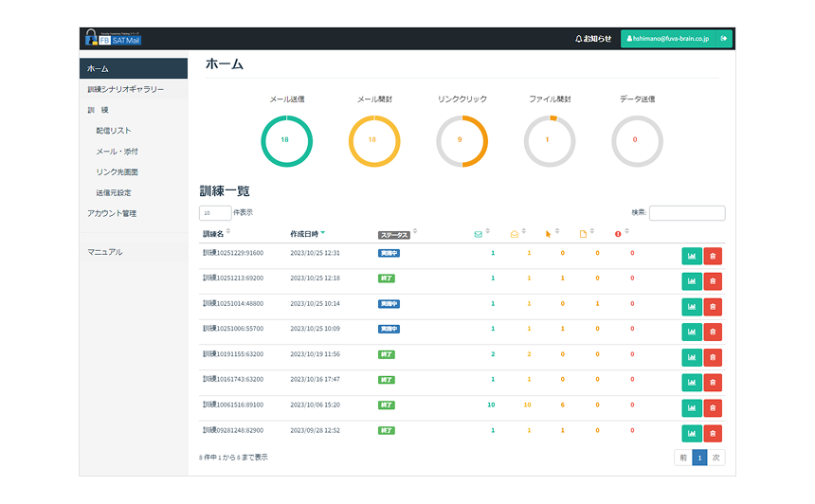
Task: Sort by the link click cursor column
Action: point(549,233)
